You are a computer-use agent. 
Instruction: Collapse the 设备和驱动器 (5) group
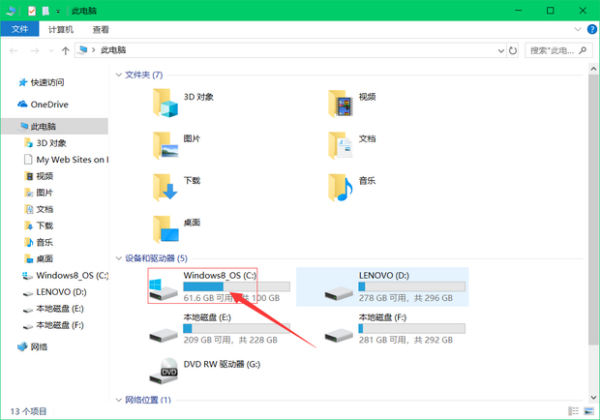click(119, 258)
